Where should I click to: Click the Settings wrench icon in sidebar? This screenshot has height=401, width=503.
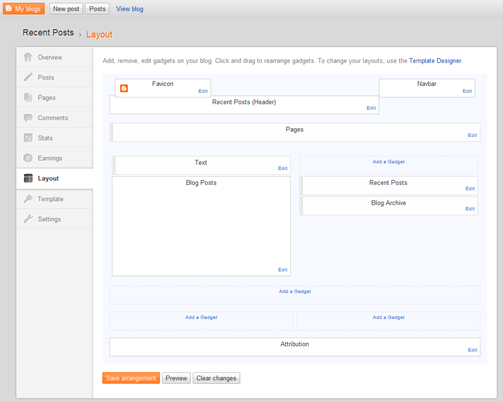28,219
